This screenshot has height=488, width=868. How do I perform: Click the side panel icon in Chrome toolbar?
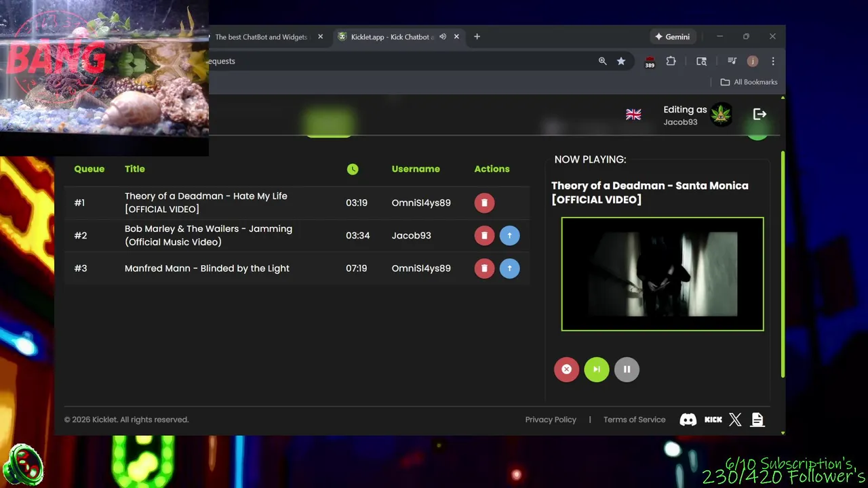(x=701, y=61)
